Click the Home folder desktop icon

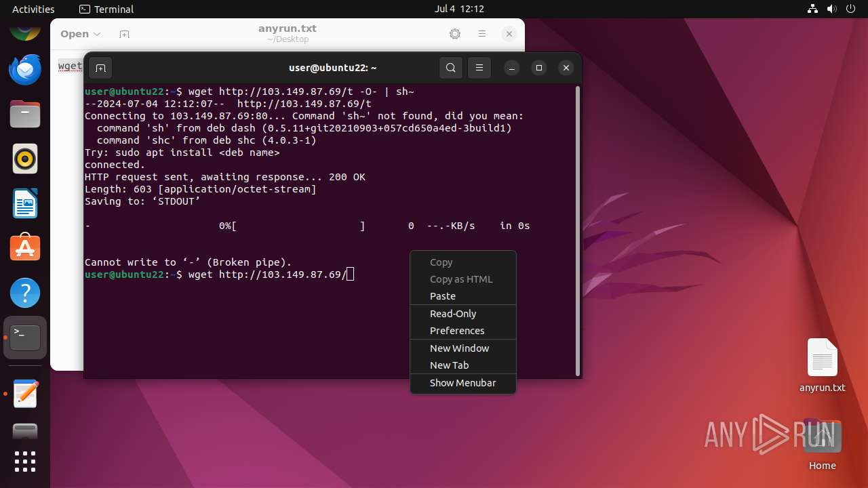click(823, 445)
